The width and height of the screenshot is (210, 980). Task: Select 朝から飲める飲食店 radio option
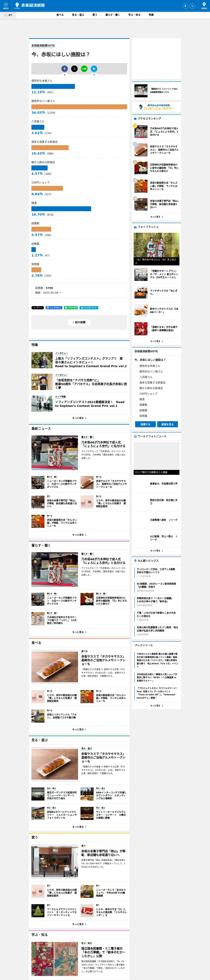coord(136,388)
